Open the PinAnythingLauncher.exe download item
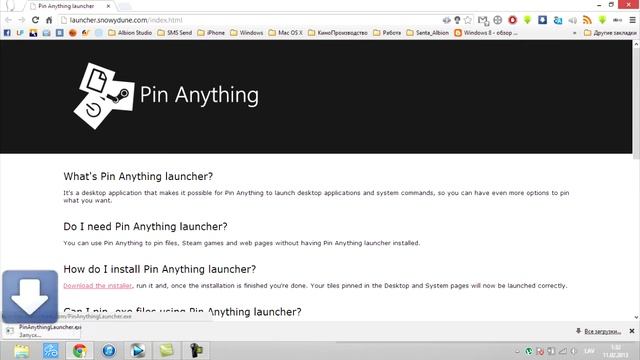The height and width of the screenshot is (360, 640). pyautogui.click(x=41, y=331)
